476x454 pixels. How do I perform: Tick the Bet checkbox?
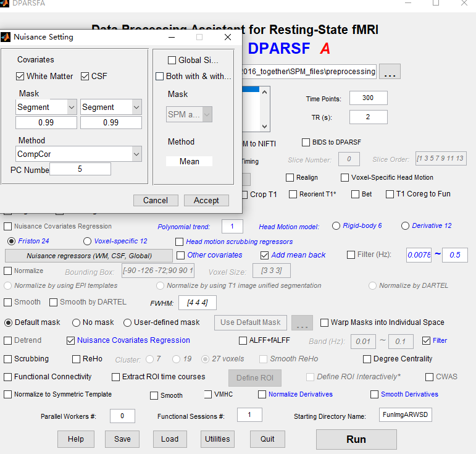point(355,194)
